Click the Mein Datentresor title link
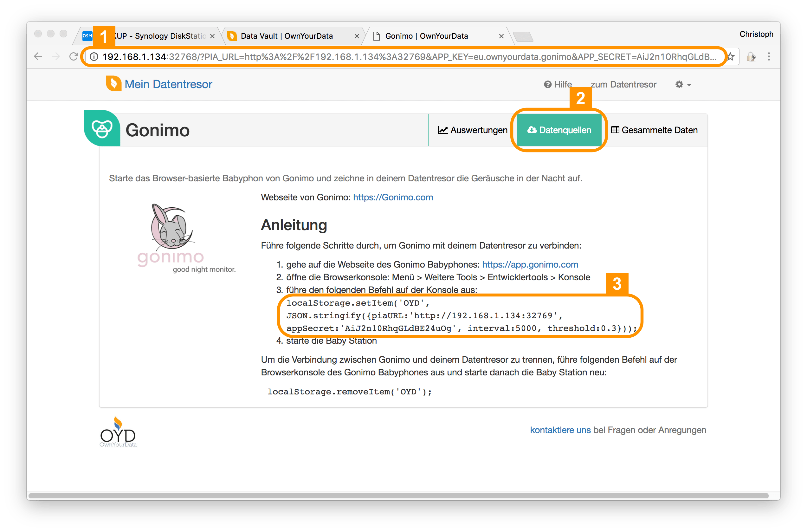 pos(168,84)
